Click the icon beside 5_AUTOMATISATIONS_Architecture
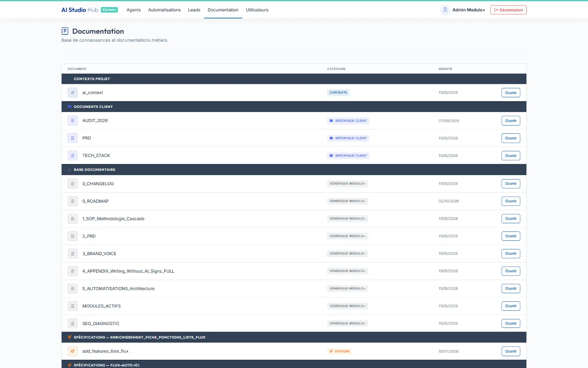 point(73,289)
